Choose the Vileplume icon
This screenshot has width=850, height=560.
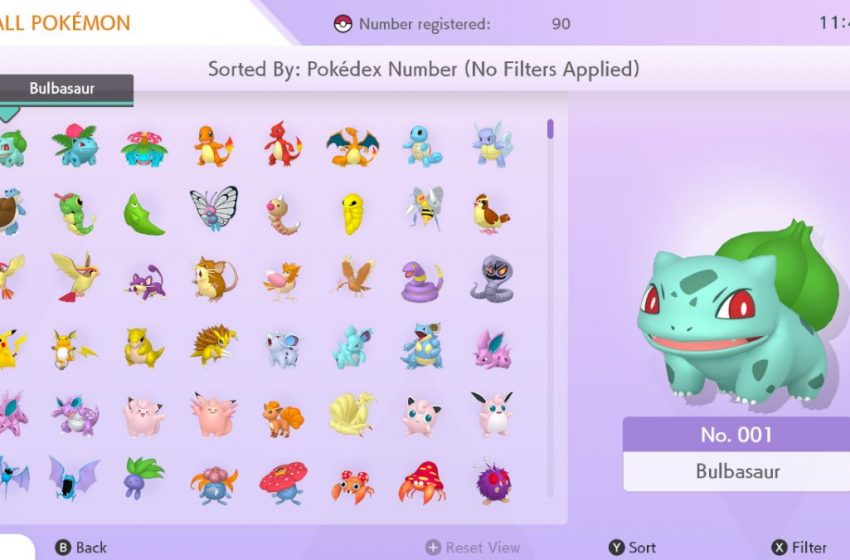[x=283, y=482]
